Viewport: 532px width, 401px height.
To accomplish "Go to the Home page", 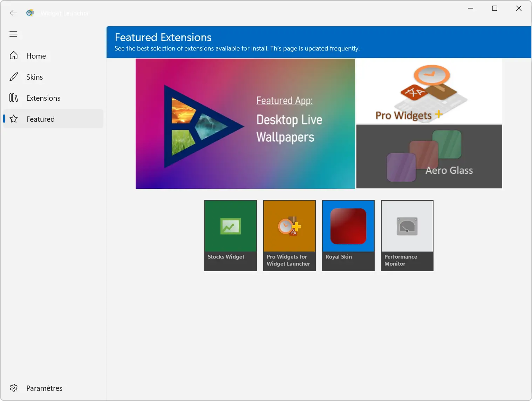I will click(x=53, y=56).
